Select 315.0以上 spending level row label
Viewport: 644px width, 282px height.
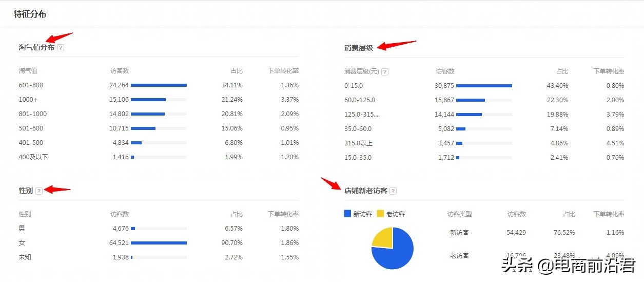click(358, 143)
